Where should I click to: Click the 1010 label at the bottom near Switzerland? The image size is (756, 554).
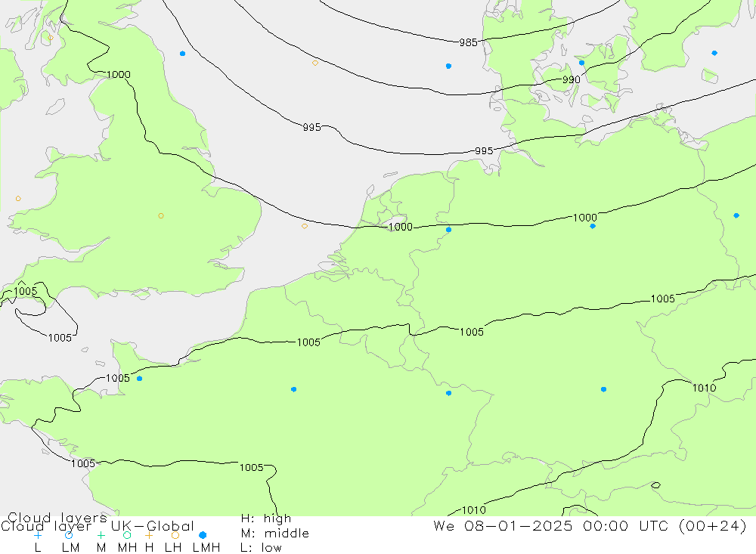[474, 510]
